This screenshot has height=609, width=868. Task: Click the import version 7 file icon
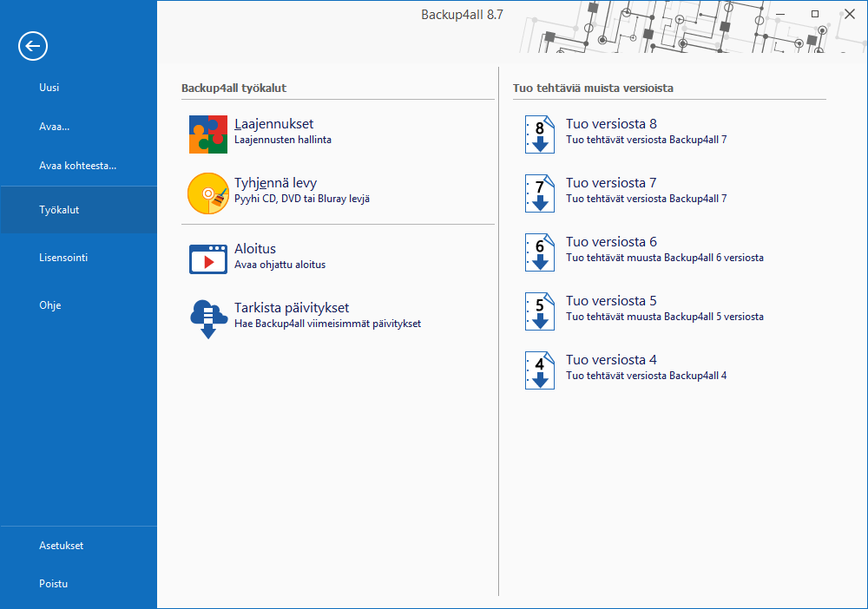tap(540, 193)
